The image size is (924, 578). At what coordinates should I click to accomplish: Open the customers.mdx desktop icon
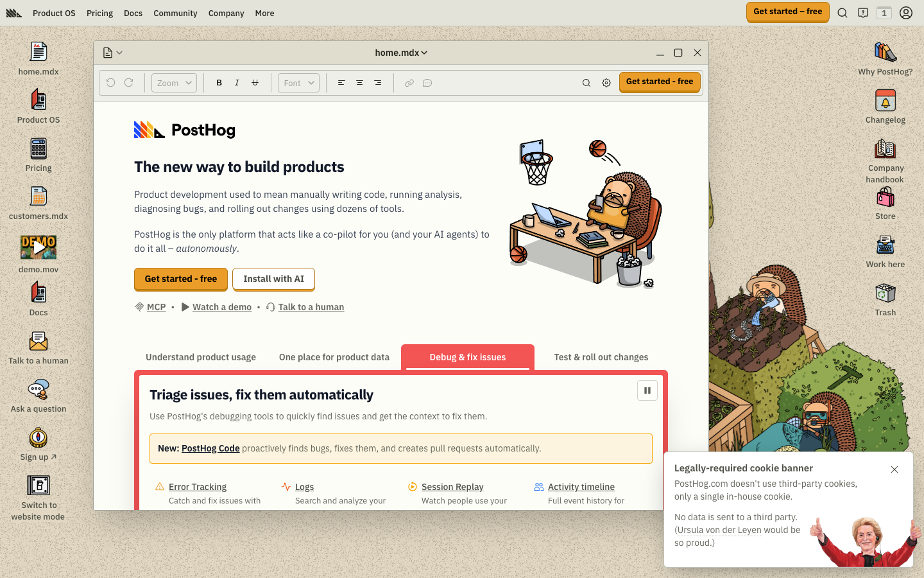pos(38,203)
